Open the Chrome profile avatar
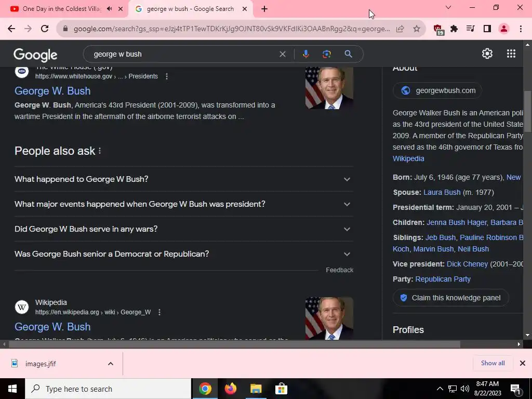Viewport: 532px width, 399px height. pos(504,29)
